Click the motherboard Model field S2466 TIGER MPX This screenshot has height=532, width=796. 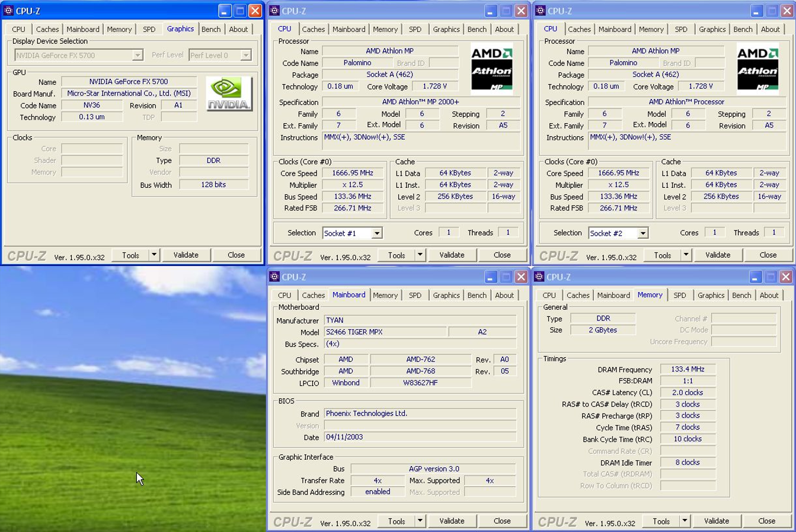pos(385,332)
